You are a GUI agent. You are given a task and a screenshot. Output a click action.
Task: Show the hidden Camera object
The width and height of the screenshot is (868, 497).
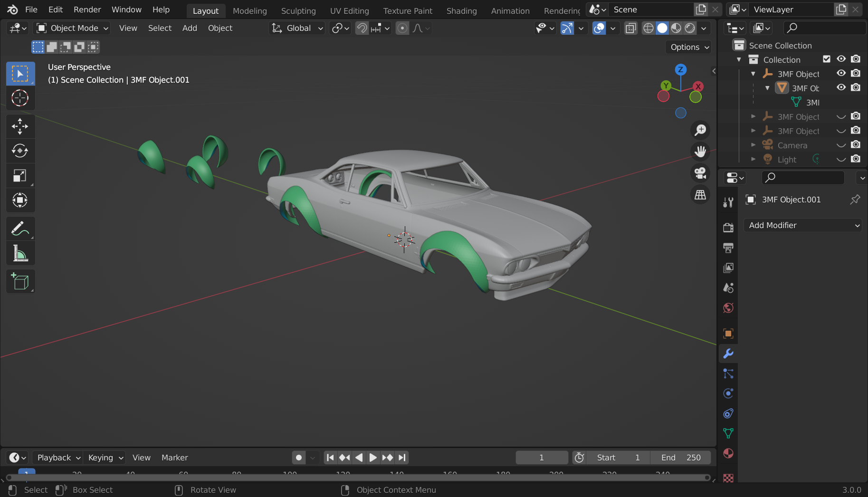tap(841, 145)
